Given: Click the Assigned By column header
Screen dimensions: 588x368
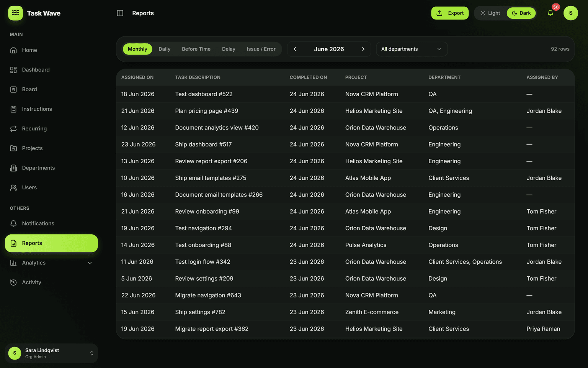Looking at the screenshot, I should (542, 77).
